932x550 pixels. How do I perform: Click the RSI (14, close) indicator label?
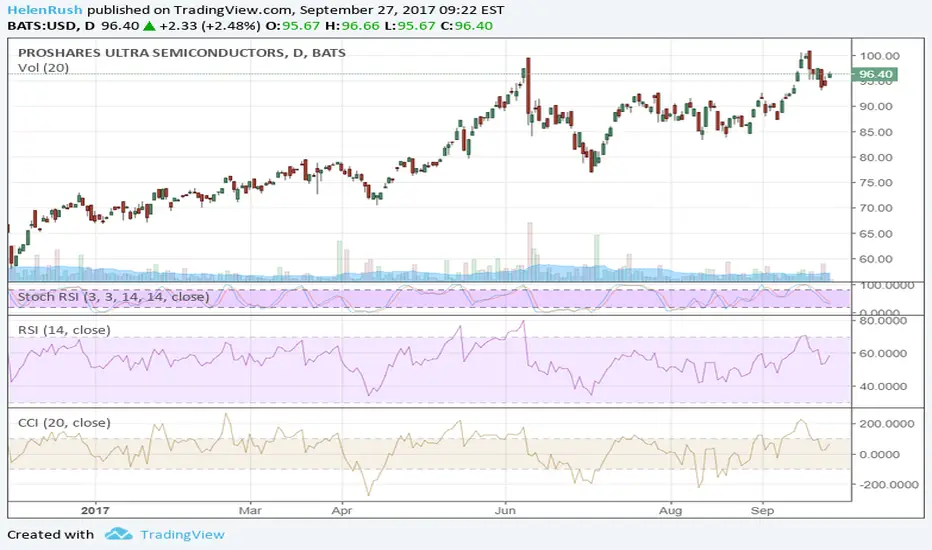click(x=64, y=330)
